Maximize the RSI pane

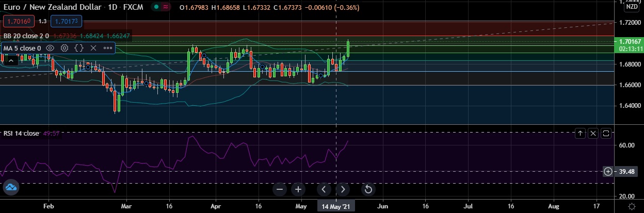[606, 134]
